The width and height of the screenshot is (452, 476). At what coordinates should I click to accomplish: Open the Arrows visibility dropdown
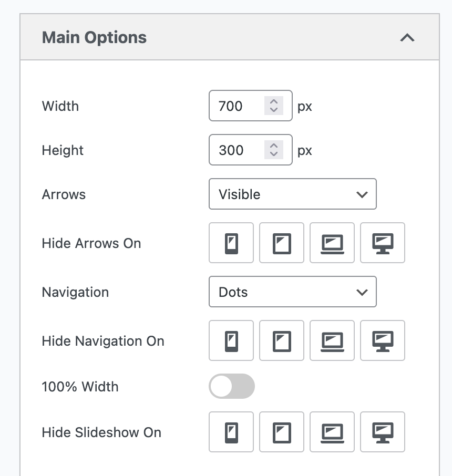point(292,194)
